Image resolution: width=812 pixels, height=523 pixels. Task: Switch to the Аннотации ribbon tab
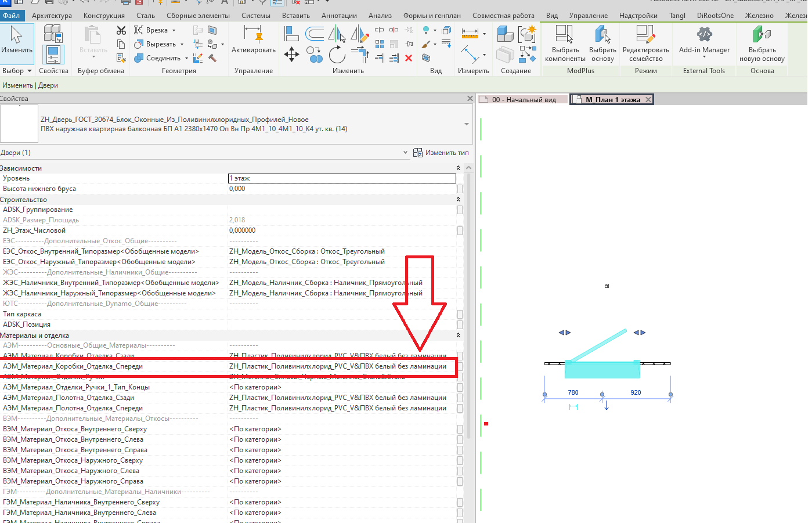tap(339, 16)
